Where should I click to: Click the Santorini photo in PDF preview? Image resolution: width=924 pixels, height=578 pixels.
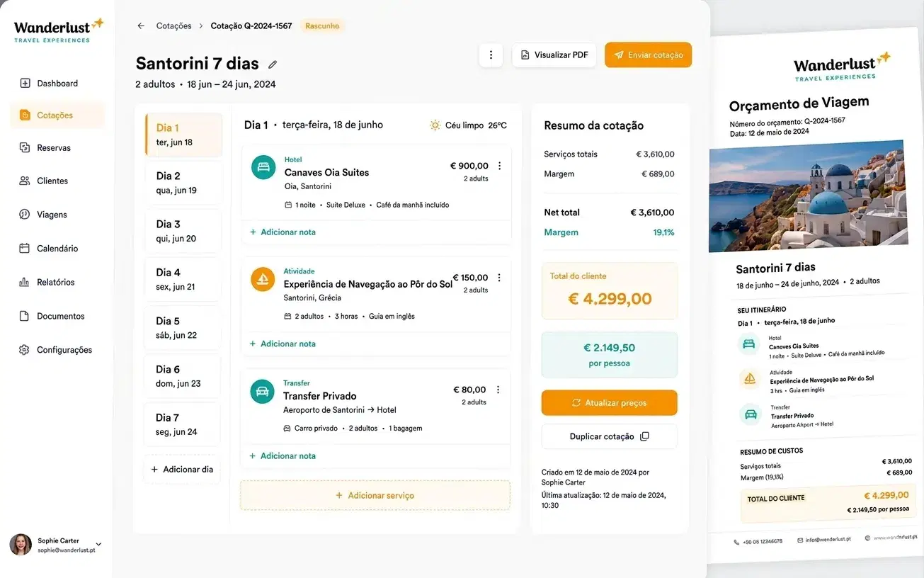click(808, 195)
